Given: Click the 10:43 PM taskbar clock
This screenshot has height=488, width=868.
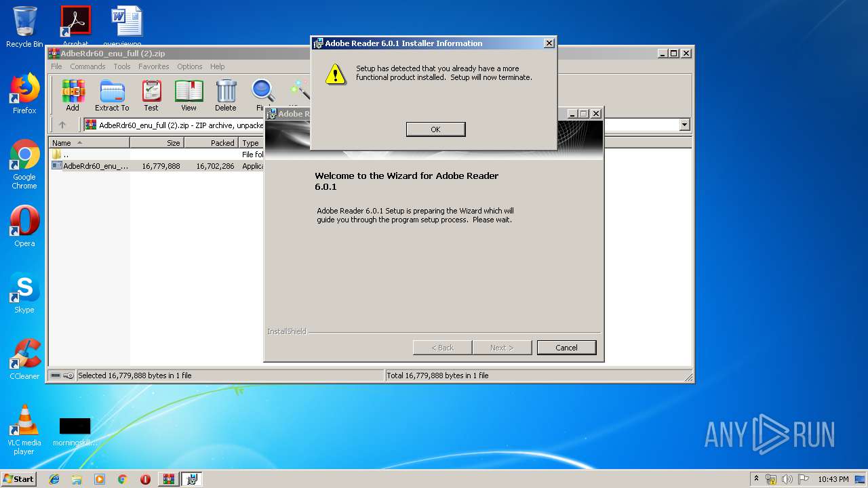Looking at the screenshot, I should pos(833,479).
